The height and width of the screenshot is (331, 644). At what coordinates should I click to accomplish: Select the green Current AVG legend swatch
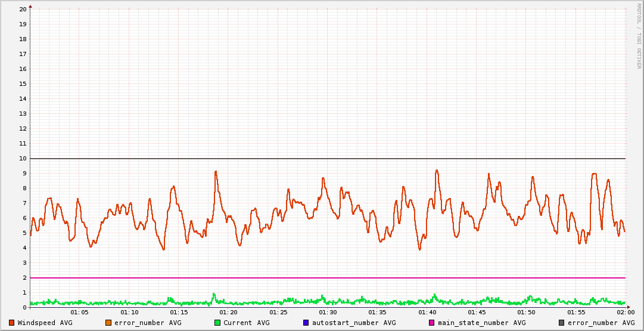pos(217,323)
